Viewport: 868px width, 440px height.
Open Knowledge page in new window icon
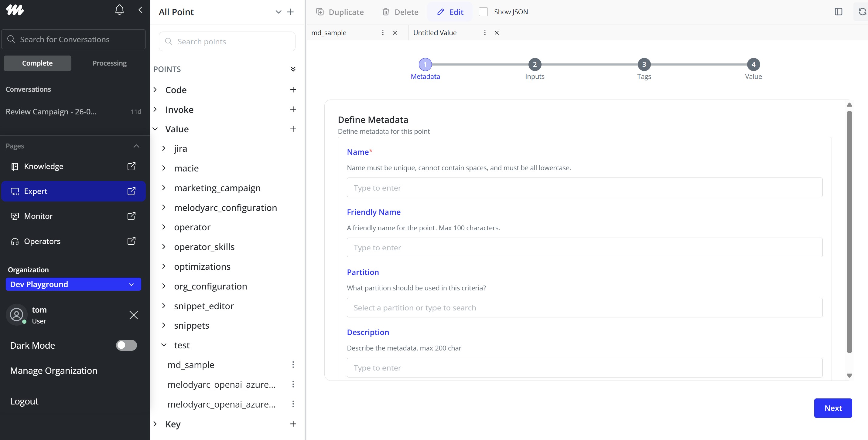pos(132,166)
